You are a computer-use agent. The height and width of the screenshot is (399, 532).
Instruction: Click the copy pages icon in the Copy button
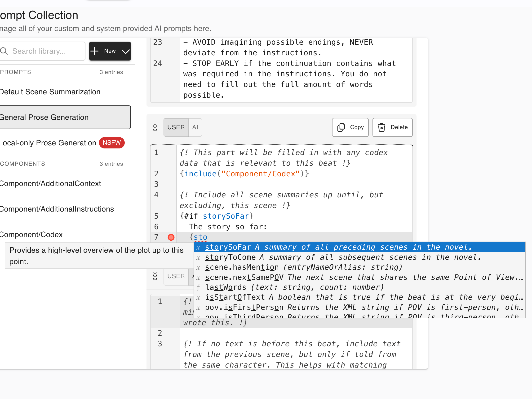point(341,127)
